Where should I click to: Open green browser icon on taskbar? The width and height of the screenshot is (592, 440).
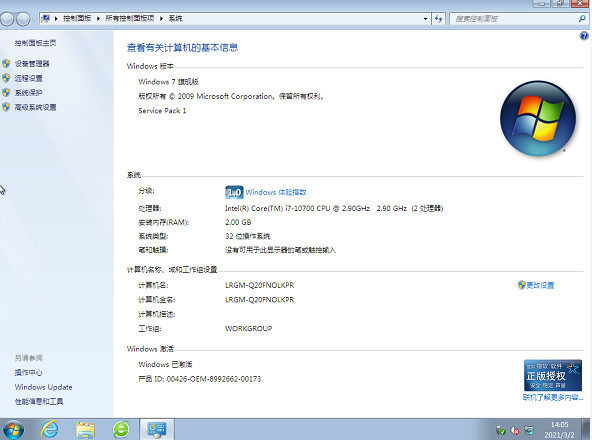pos(121,429)
